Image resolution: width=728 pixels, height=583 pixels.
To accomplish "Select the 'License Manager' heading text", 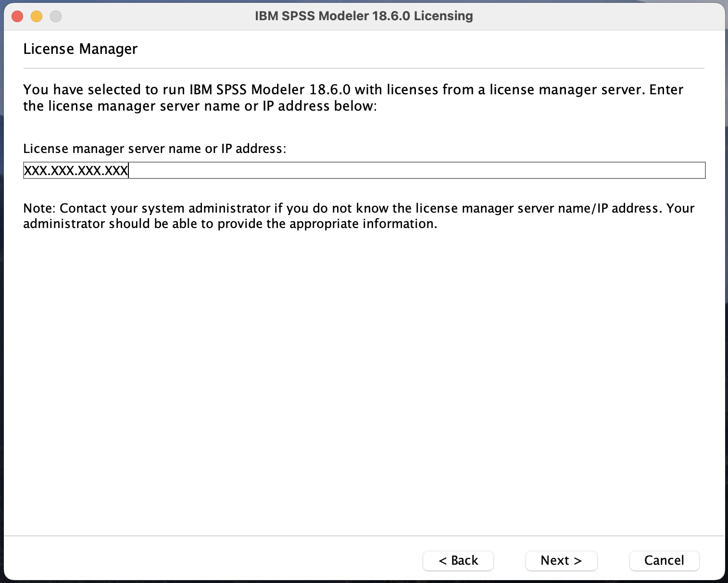I will (x=80, y=49).
